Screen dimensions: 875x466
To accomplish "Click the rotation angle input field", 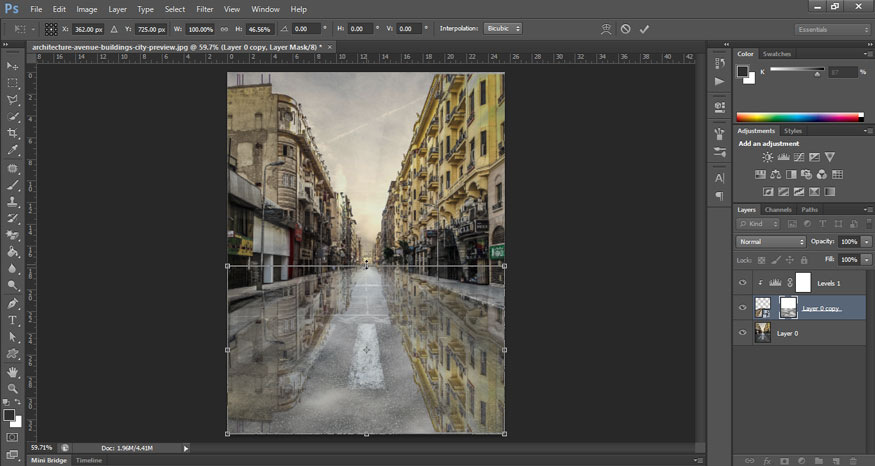I will [306, 29].
